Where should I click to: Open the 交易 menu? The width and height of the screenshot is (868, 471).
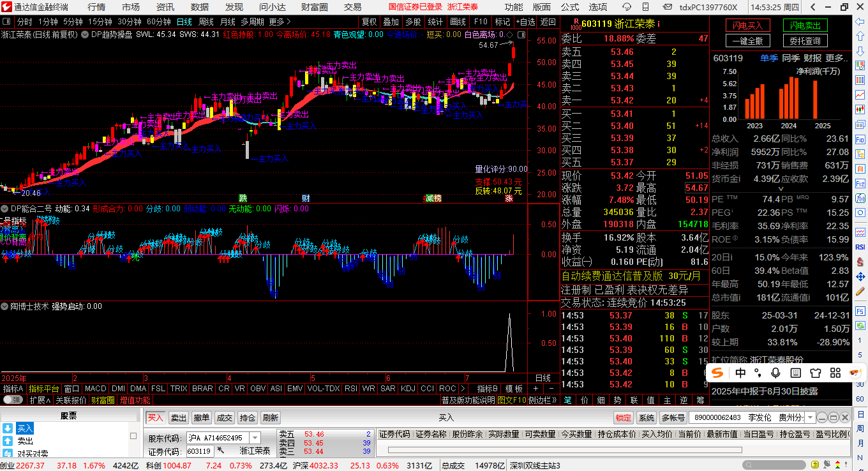353,7
